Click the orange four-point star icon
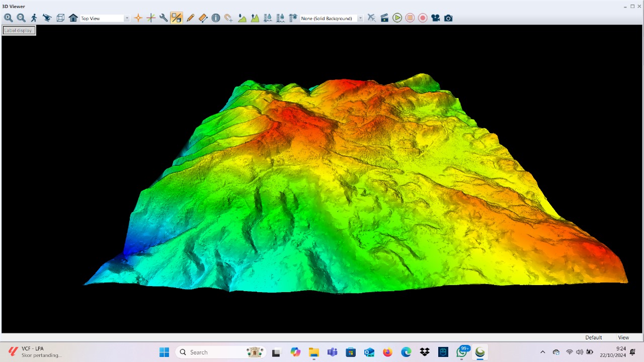 138,18
